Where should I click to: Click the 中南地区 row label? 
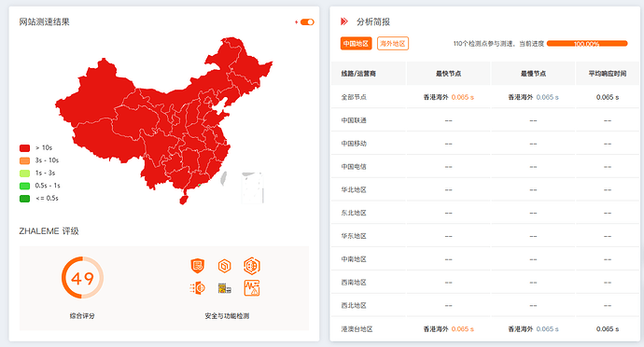(x=354, y=259)
